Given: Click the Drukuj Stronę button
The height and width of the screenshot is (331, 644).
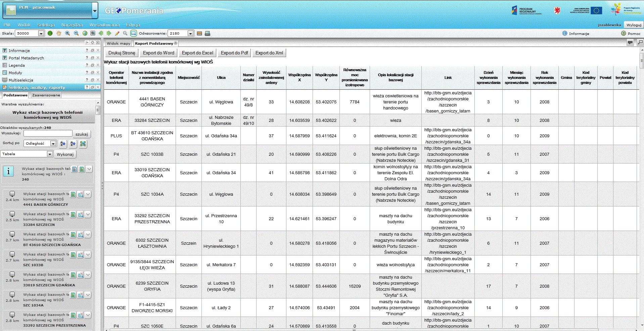Looking at the screenshot, I should (x=122, y=53).
